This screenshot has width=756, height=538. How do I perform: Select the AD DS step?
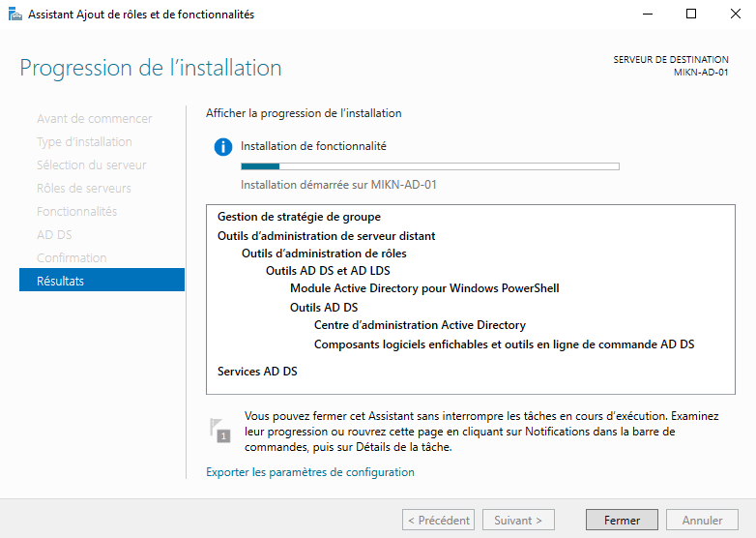54,234
